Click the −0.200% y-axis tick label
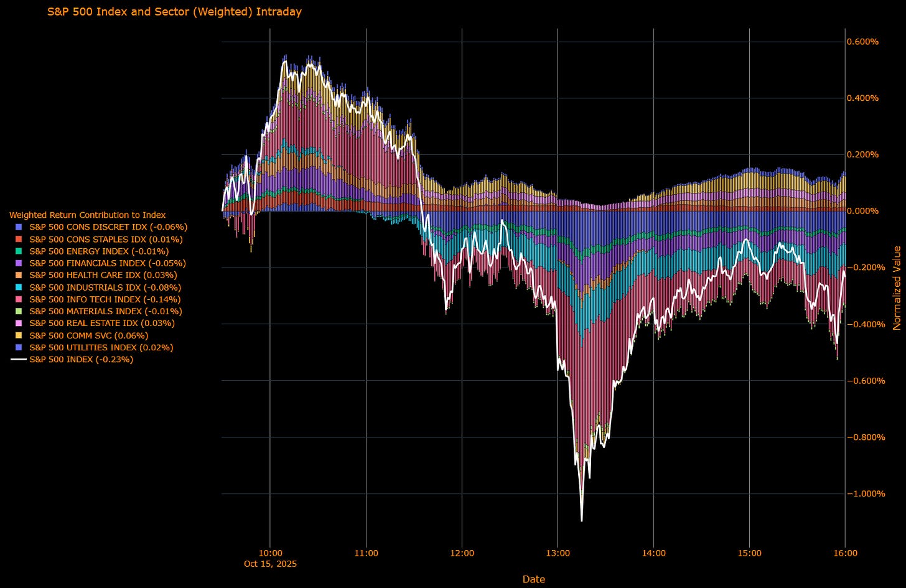The height and width of the screenshot is (588, 906). (x=862, y=268)
